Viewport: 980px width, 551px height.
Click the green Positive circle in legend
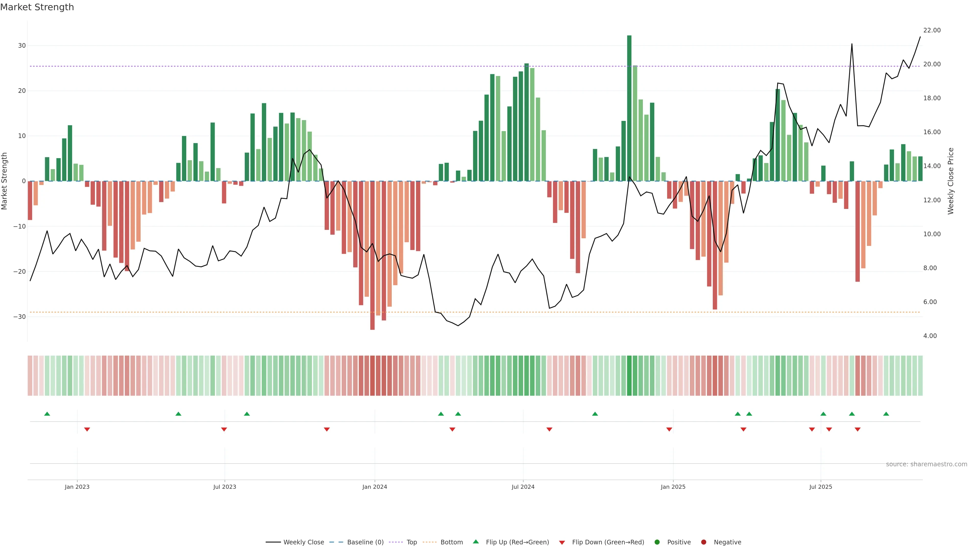657,542
